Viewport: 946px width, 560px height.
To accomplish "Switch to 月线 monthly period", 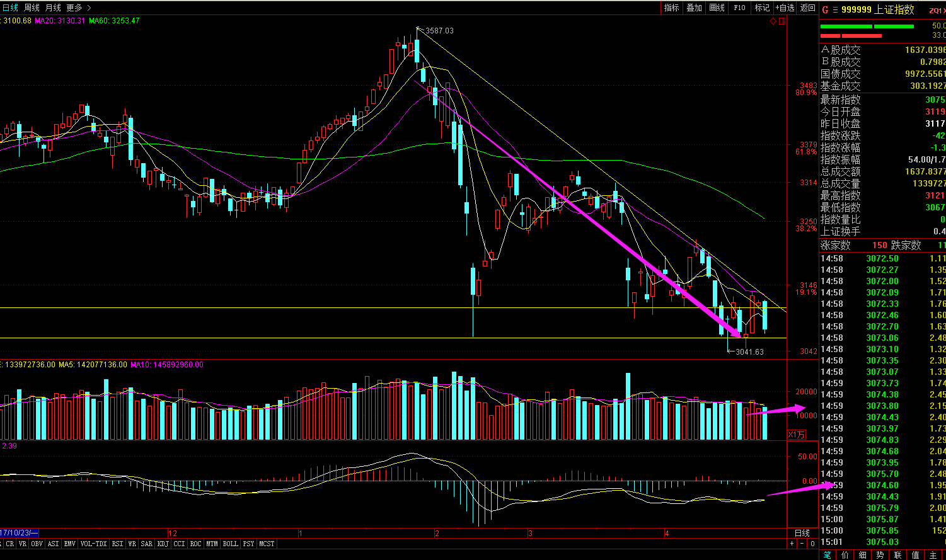I will (x=53, y=8).
